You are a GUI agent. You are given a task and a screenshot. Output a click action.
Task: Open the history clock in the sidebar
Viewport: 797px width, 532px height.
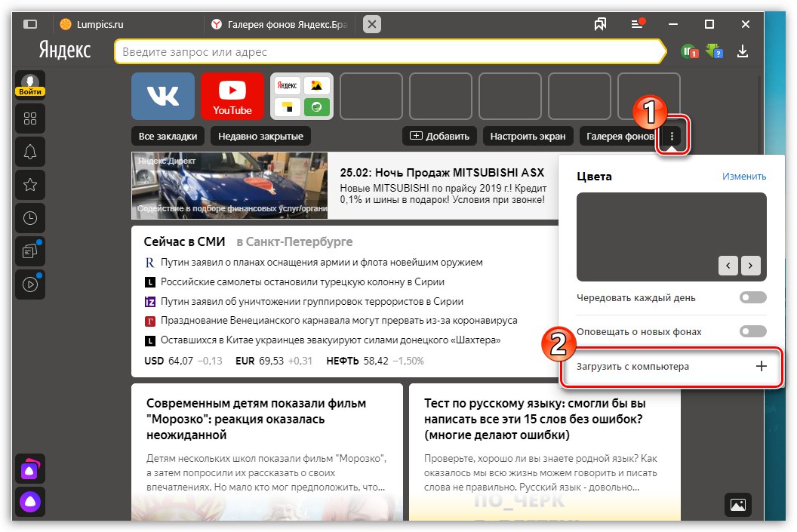click(30, 218)
